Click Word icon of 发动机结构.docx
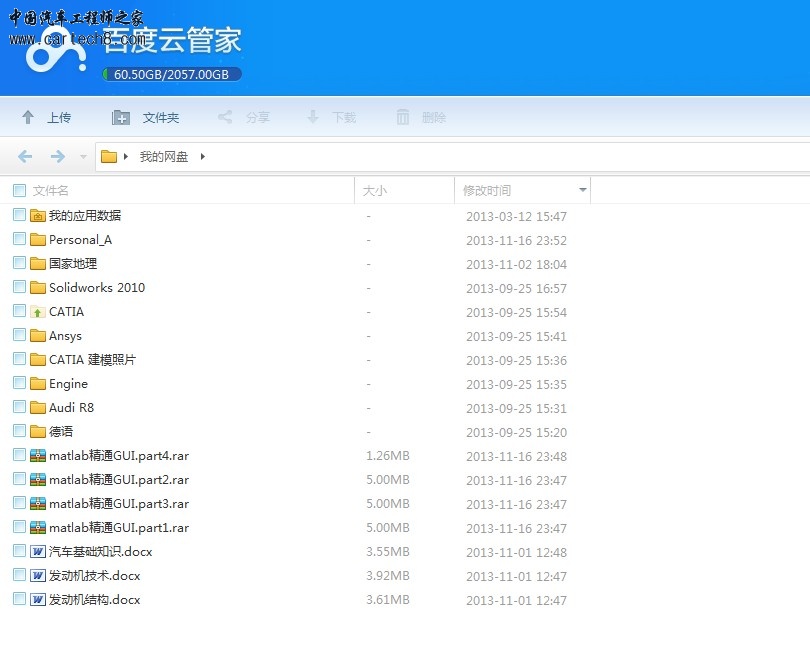Image resolution: width=810 pixels, height=653 pixels. (x=38, y=599)
